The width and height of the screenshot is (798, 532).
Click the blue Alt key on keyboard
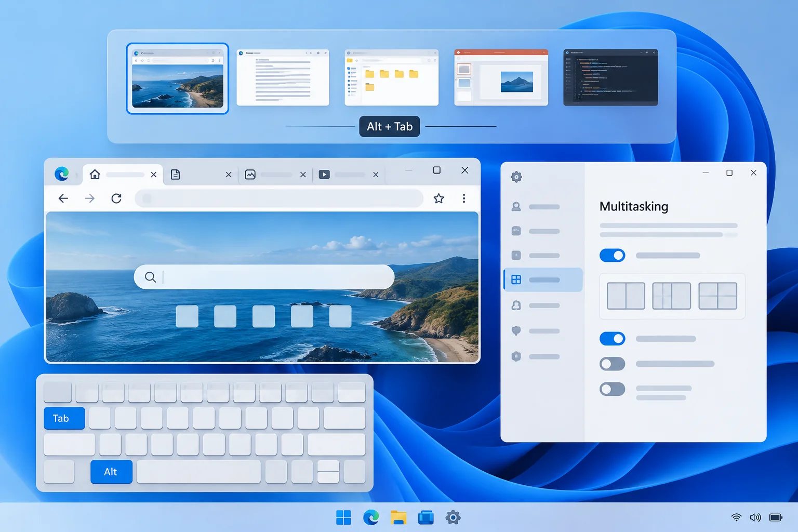[x=111, y=472]
